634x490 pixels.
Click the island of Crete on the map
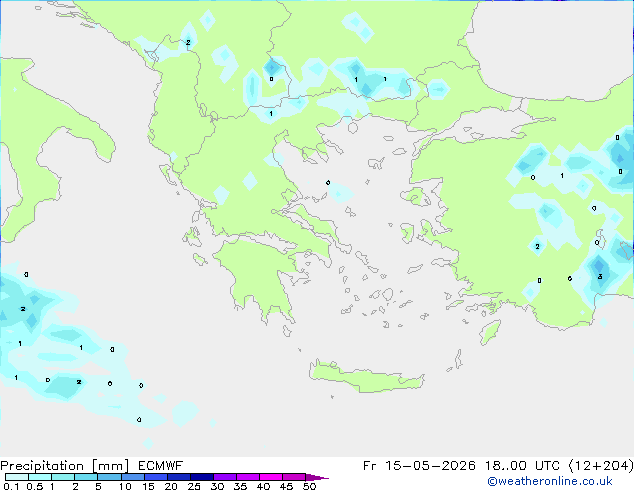(x=366, y=376)
